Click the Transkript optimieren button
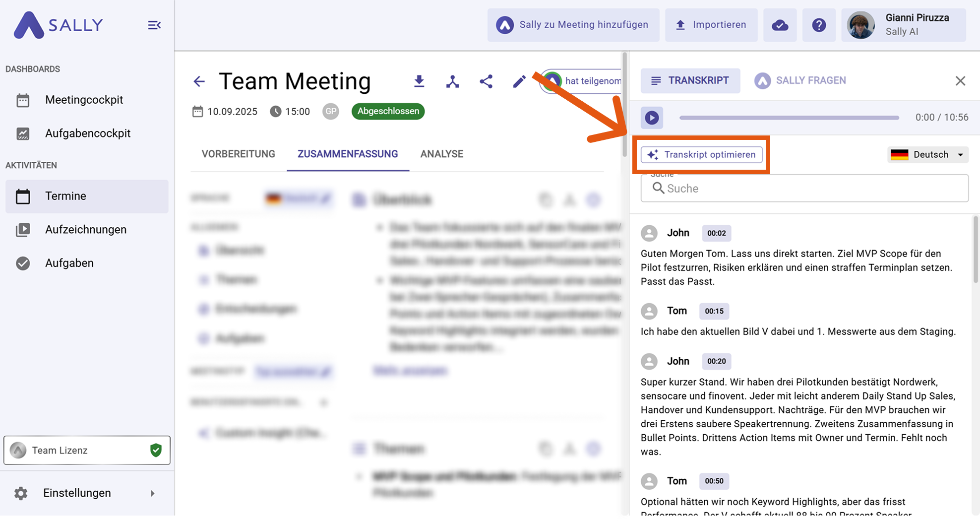Viewport: 980px width, 522px height. point(701,155)
